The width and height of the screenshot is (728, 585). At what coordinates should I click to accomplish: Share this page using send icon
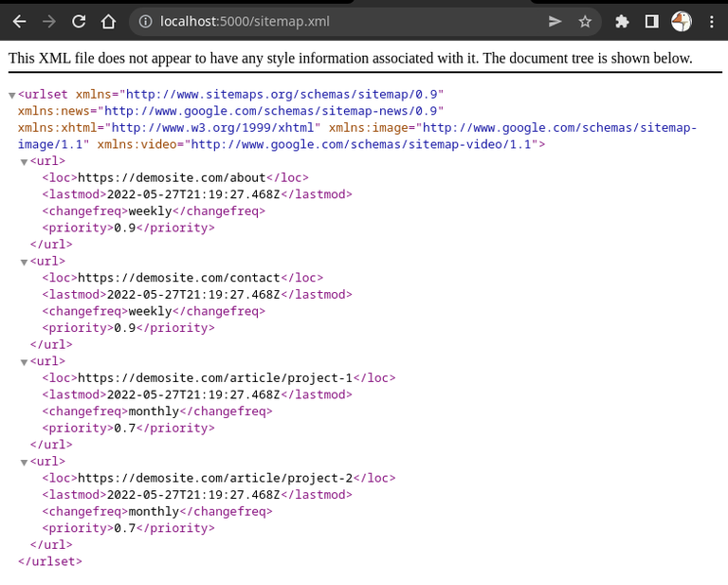pos(555,22)
